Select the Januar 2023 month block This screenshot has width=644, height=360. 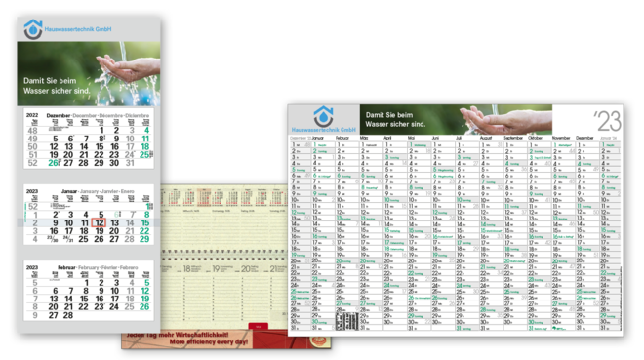pos(89,215)
